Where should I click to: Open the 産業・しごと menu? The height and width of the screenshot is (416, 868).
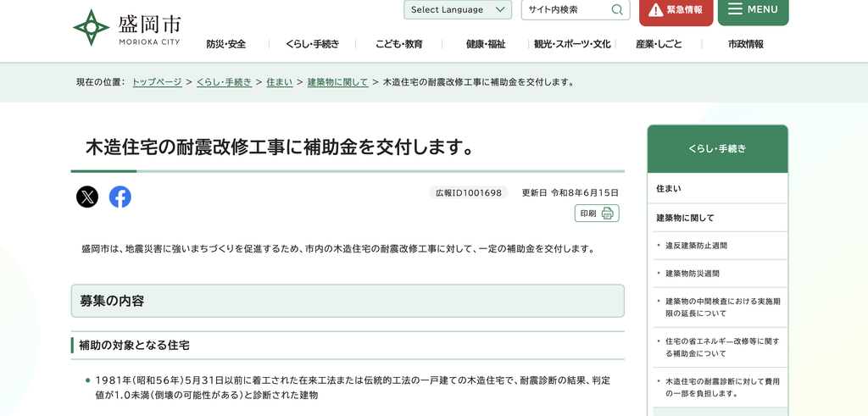(x=659, y=44)
